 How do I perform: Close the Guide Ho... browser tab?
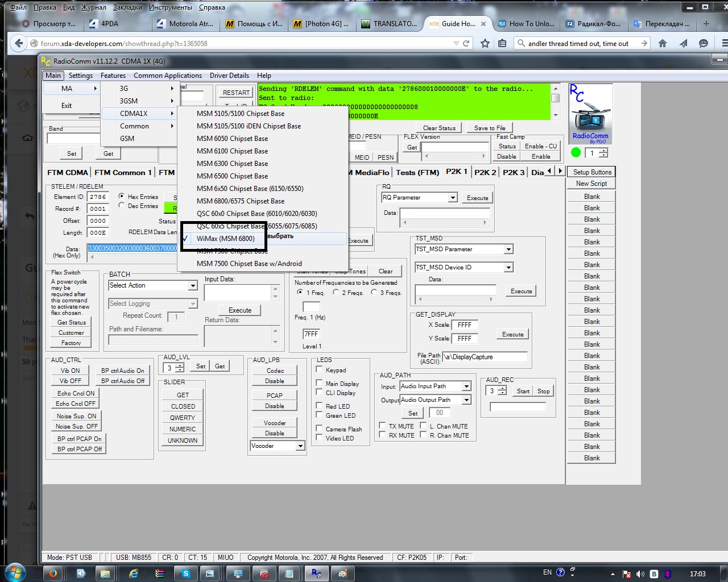[x=483, y=24]
